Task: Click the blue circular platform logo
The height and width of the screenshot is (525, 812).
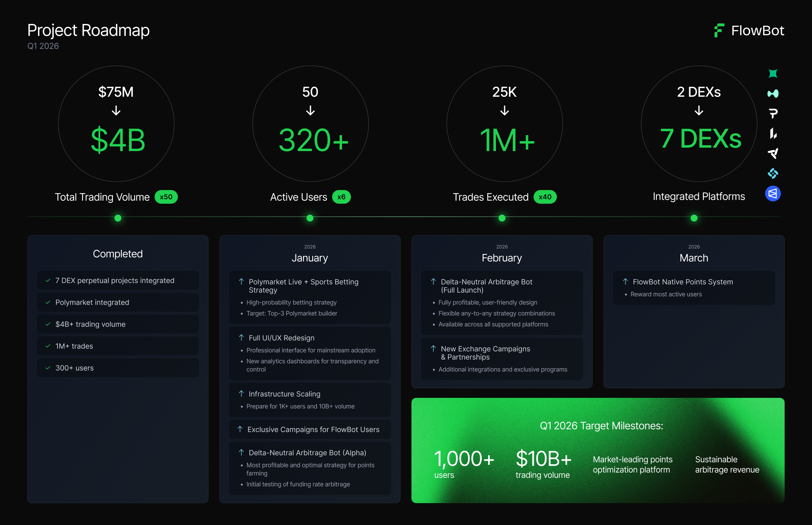Action: click(773, 194)
